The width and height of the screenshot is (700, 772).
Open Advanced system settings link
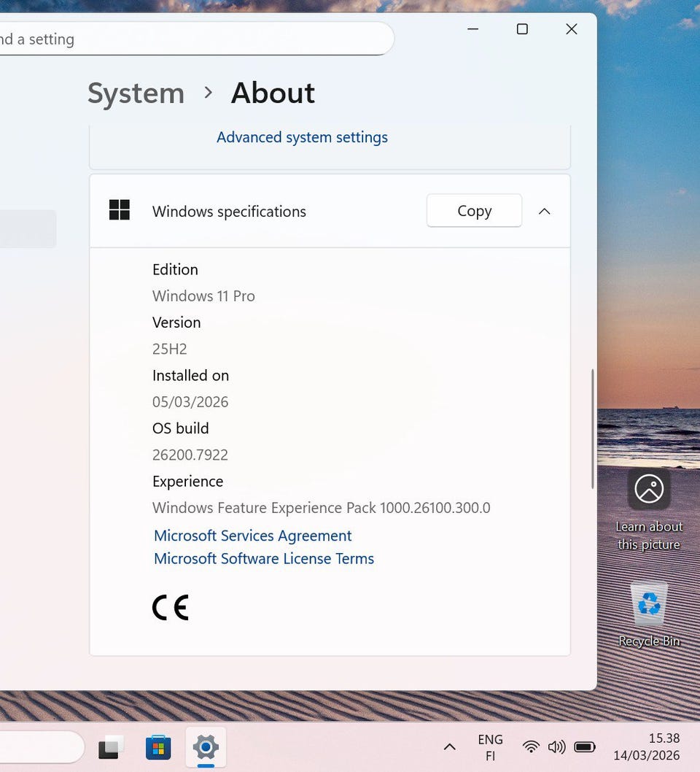[x=302, y=137]
